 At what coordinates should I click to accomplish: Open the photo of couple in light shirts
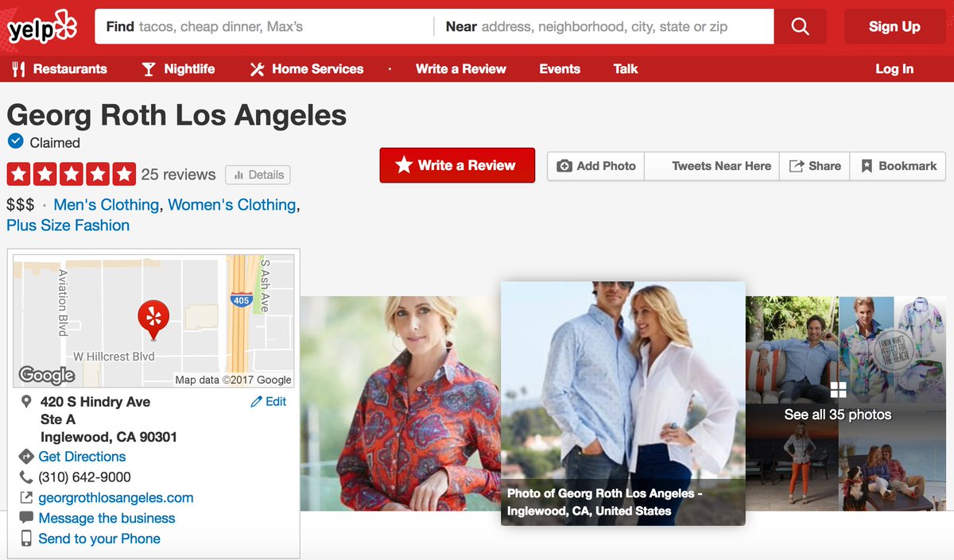tap(623, 403)
